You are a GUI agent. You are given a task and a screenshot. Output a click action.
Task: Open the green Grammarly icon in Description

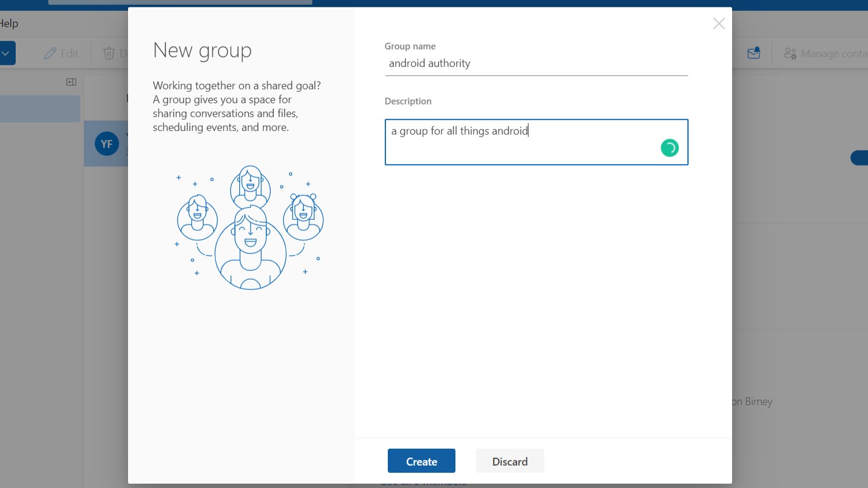[669, 148]
